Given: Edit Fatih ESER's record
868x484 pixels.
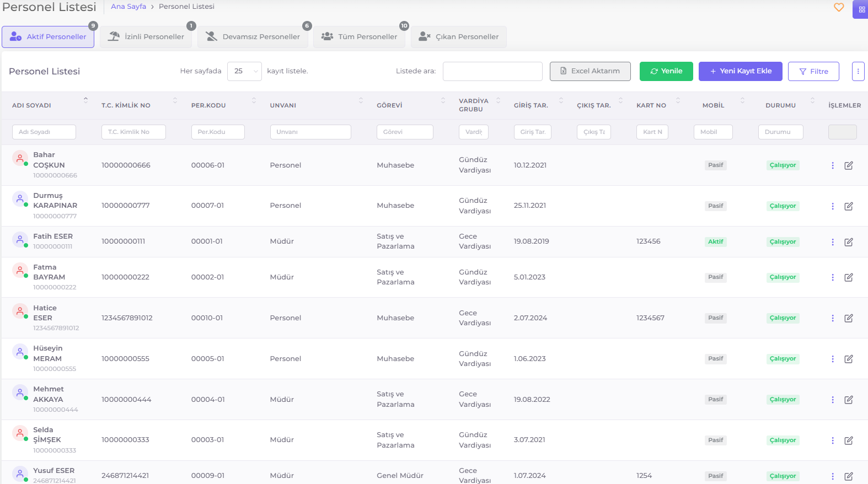Looking at the screenshot, I should click(x=849, y=242).
